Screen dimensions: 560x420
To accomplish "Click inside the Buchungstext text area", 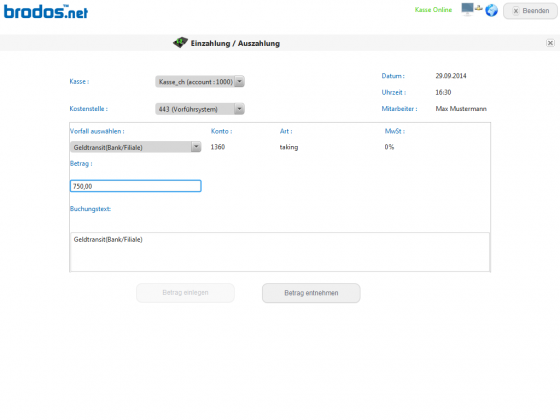I will click(x=280, y=252).
